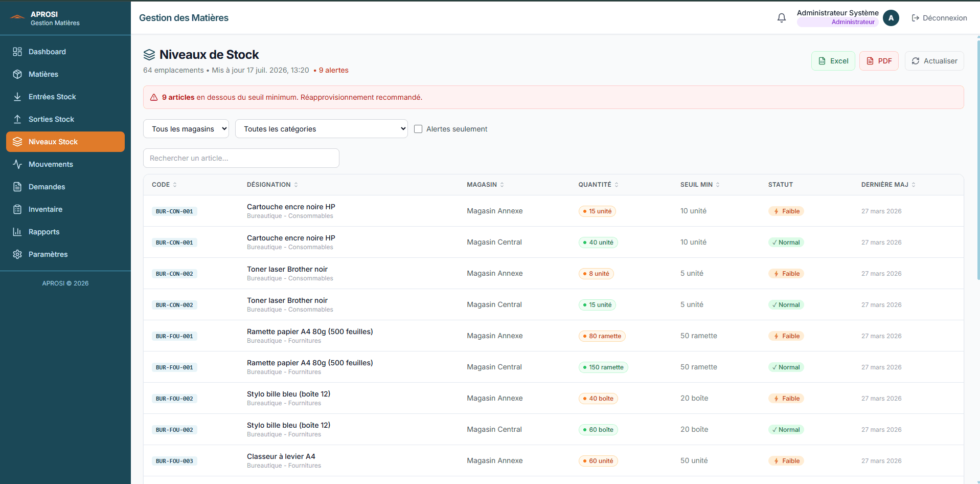Click the Administrateur Système user name
The width and height of the screenshot is (980, 484).
(x=837, y=13)
